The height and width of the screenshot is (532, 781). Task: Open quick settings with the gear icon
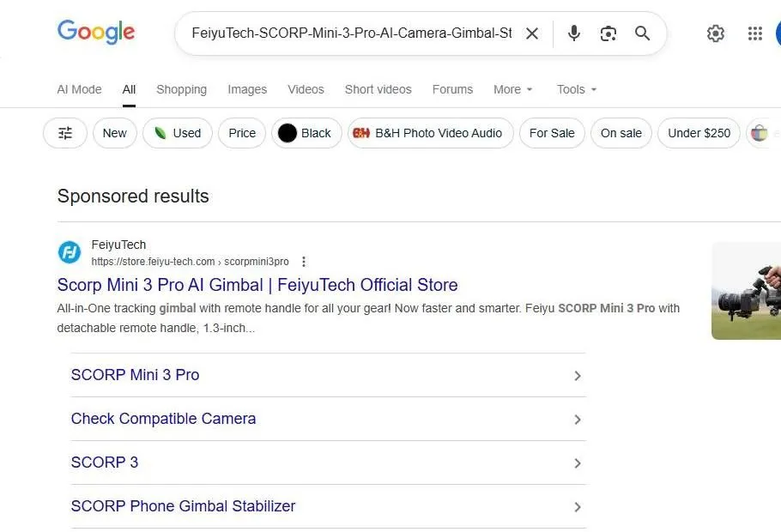715,33
